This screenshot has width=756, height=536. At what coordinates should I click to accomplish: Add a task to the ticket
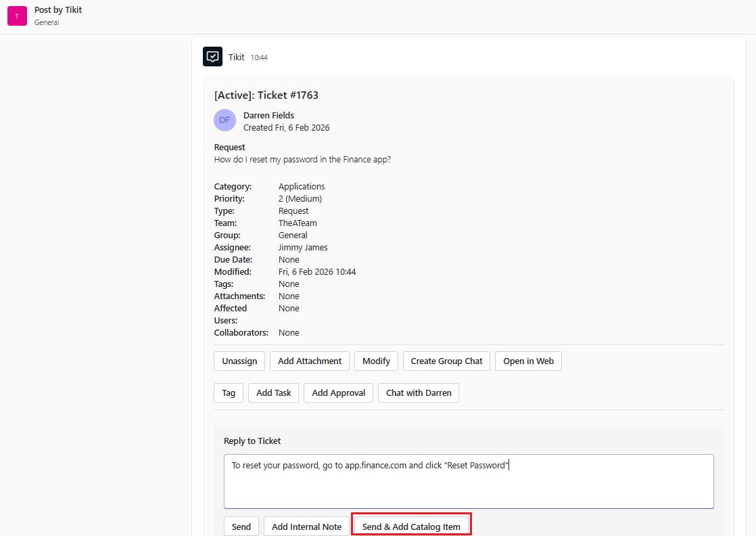click(x=273, y=393)
